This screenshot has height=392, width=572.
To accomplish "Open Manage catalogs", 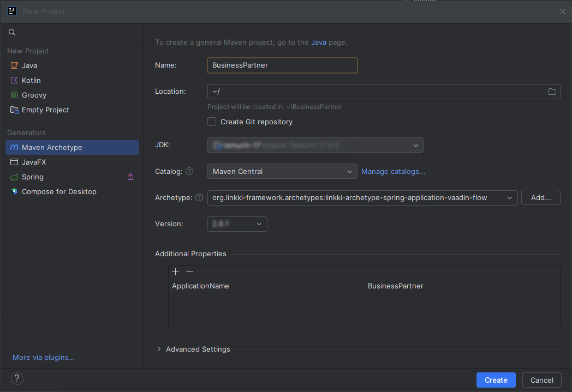I will click(x=393, y=171).
